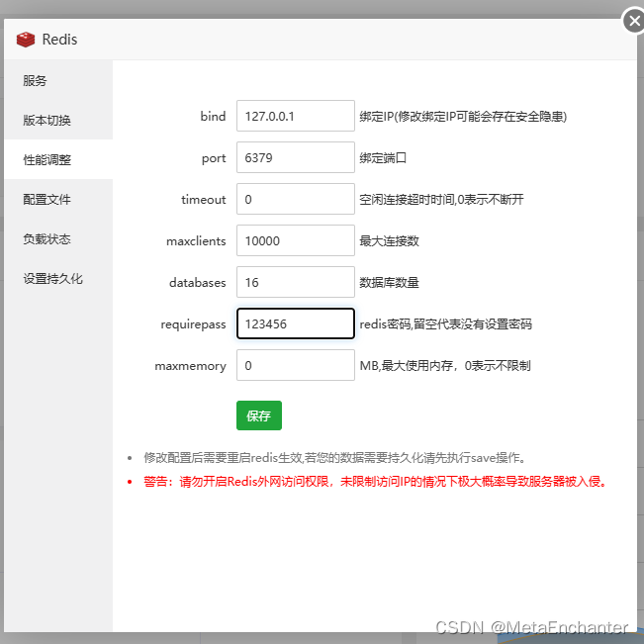Click the MB,最大使用内存 description text

click(x=445, y=366)
